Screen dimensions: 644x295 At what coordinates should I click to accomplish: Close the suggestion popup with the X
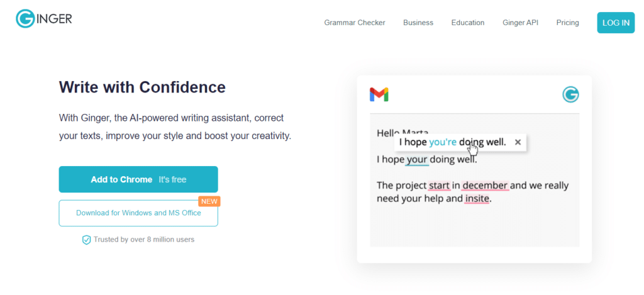tap(518, 142)
